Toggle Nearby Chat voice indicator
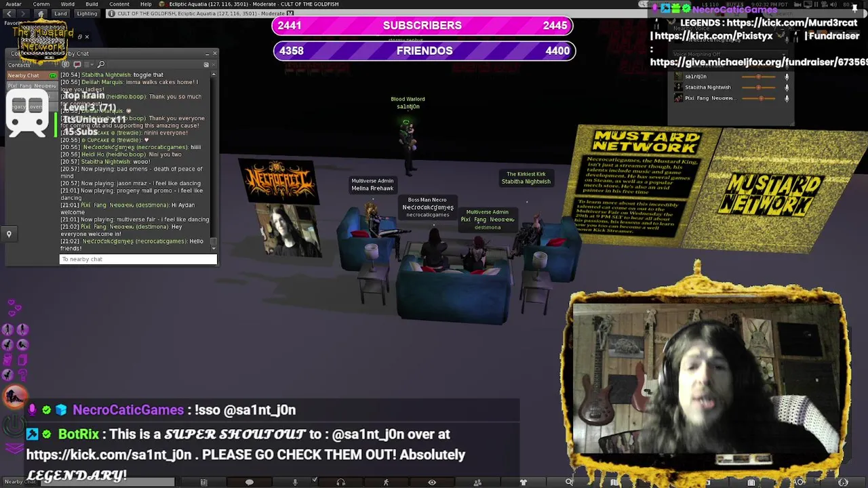 (53, 75)
